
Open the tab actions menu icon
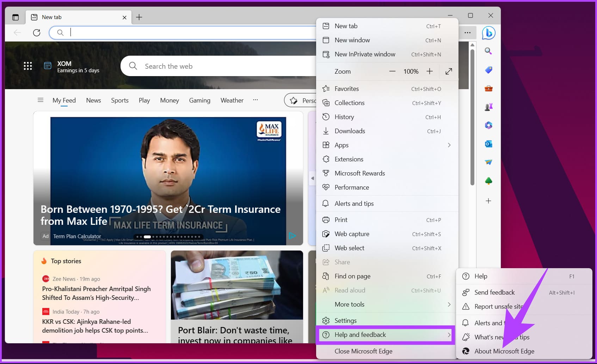[x=16, y=17]
